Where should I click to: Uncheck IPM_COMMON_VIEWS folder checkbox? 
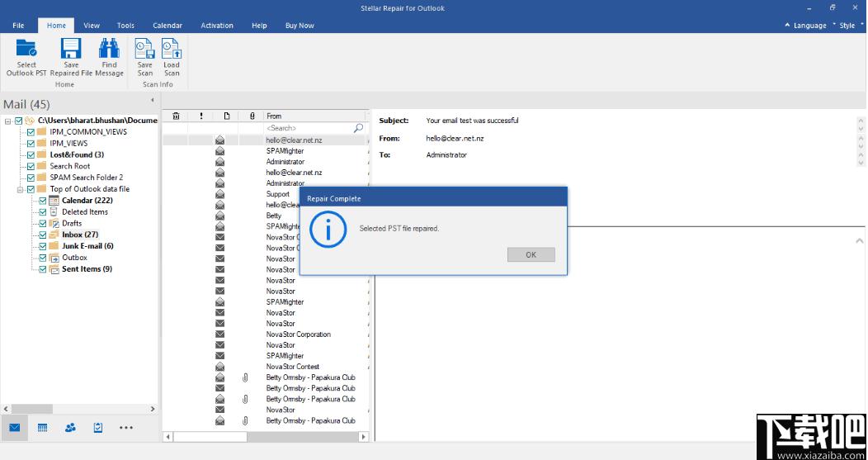[x=31, y=132]
